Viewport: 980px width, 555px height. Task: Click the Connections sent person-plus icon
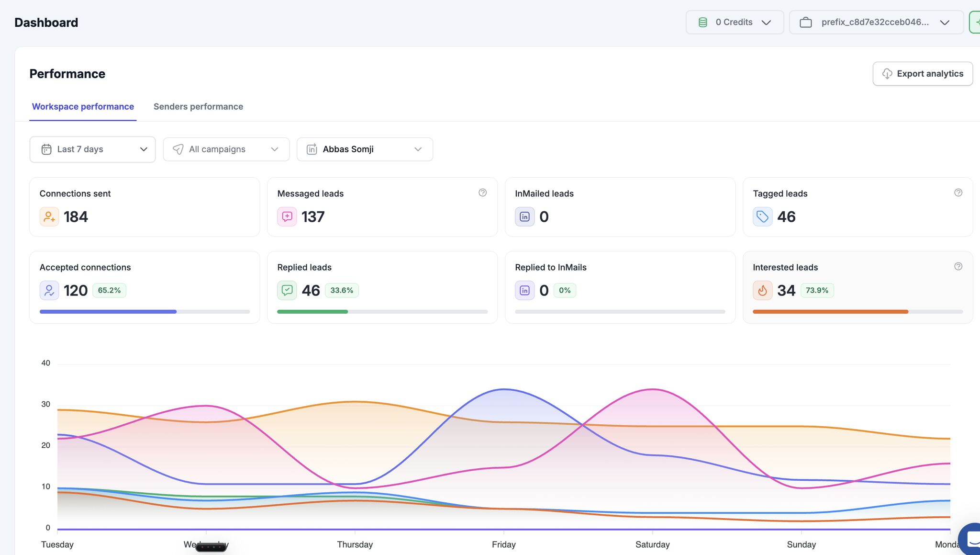pos(49,216)
